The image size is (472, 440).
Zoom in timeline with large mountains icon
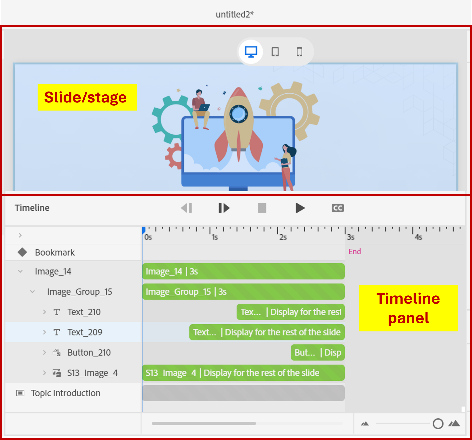click(454, 424)
